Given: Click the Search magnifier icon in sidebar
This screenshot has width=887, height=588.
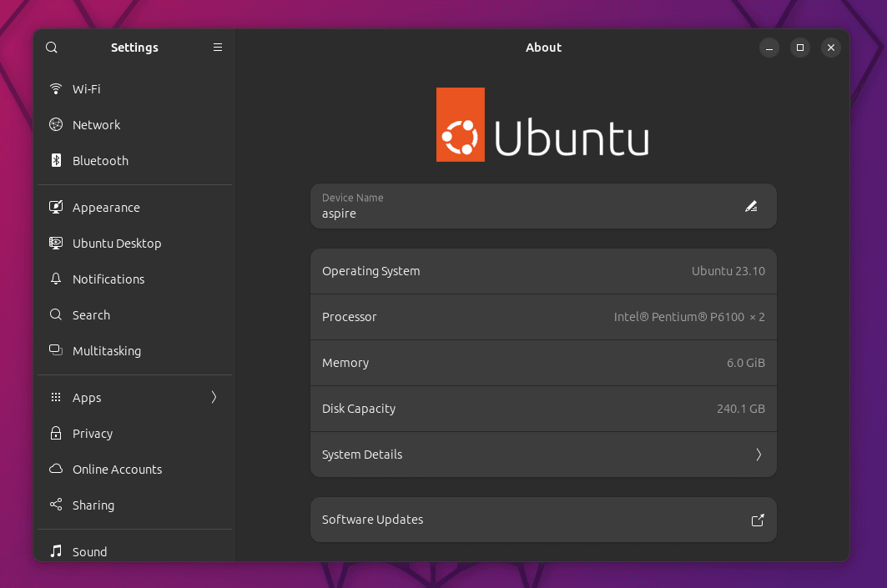Looking at the screenshot, I should [x=55, y=314].
